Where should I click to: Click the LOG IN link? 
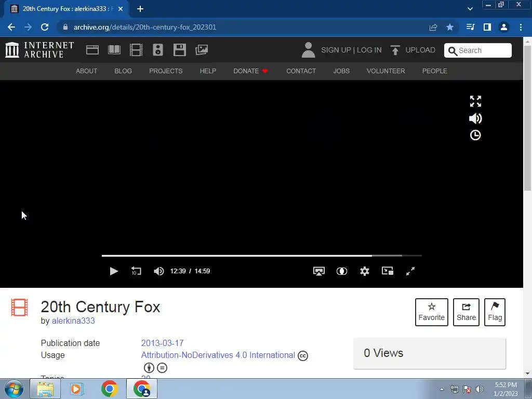coord(369,50)
